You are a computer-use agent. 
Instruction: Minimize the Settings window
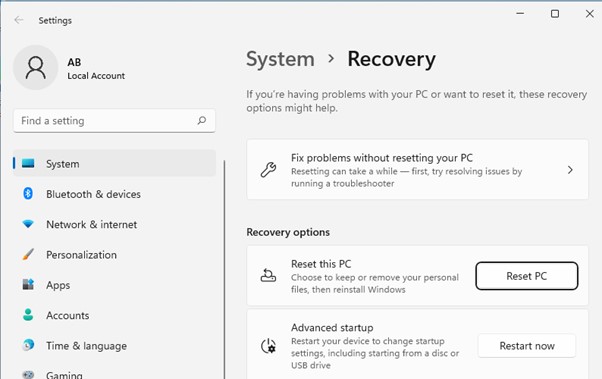tap(520, 13)
